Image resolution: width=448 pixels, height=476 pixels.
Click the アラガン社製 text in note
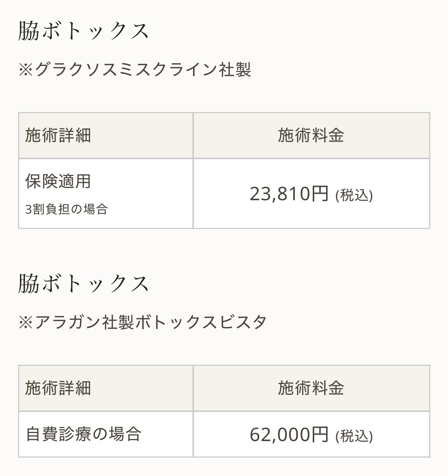[84, 322]
